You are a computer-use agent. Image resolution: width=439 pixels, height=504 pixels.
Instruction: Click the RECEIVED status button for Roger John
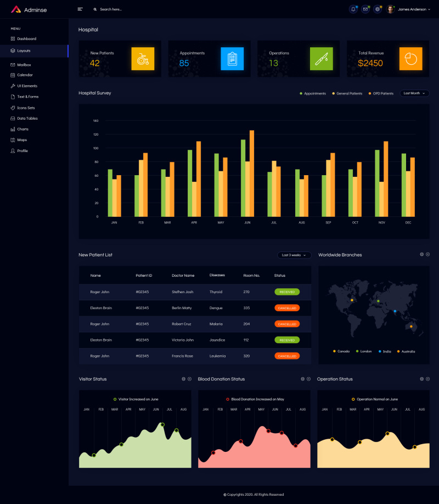point(287,292)
